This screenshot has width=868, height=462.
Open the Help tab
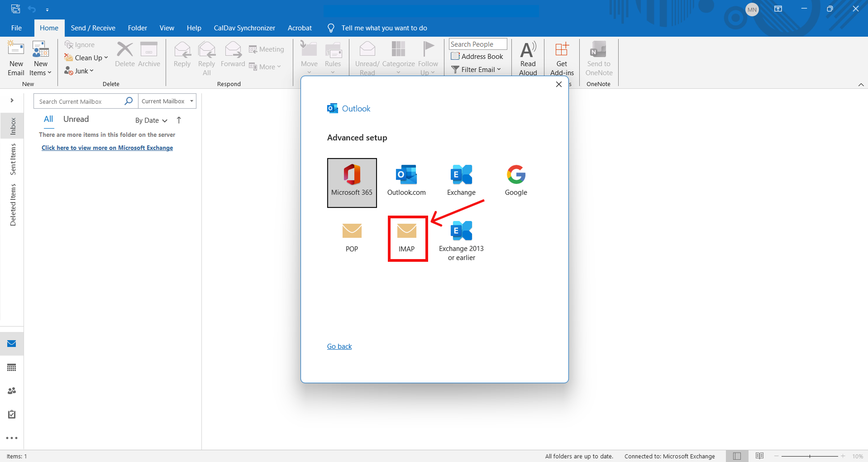coord(194,28)
